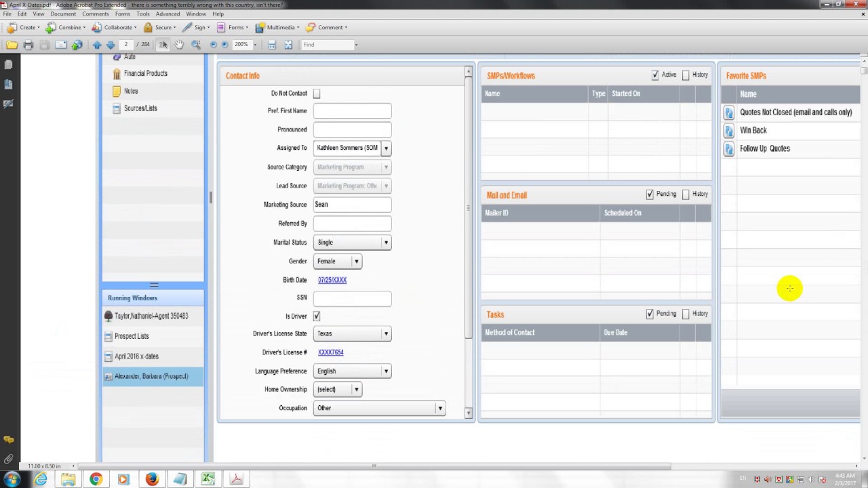The height and width of the screenshot is (488, 868).
Task: Click the Birth Date link
Action: point(332,280)
